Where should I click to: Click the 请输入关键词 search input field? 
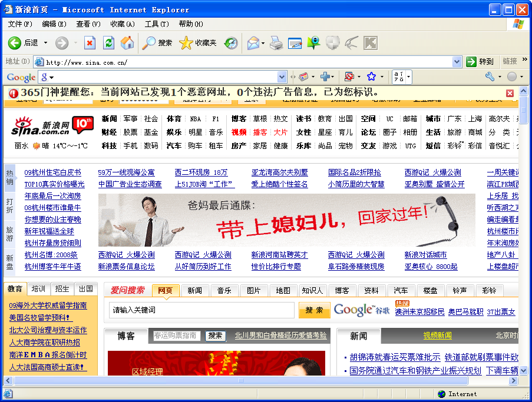pyautogui.click(x=201, y=310)
